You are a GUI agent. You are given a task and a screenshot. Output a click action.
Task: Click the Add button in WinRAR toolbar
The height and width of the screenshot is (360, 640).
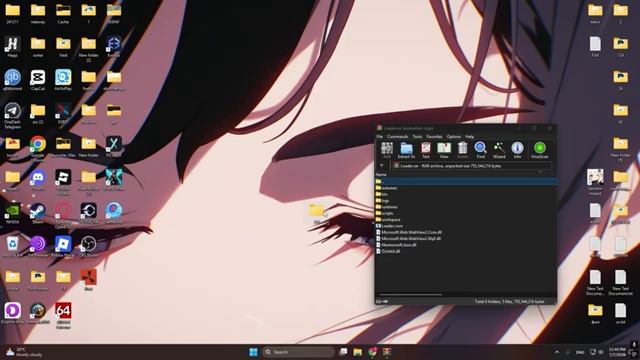[x=387, y=150]
